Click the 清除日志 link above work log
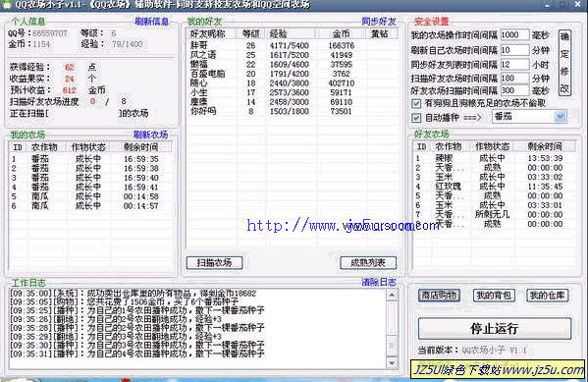This screenshot has width=588, height=382. coord(379,282)
